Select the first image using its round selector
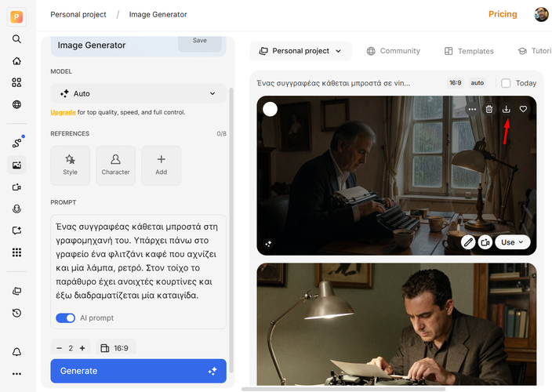 270,109
